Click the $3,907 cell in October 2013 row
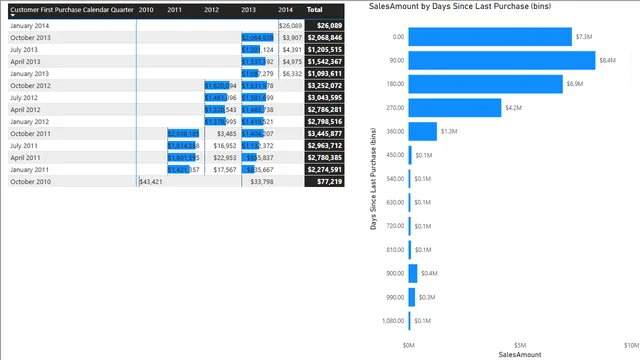This screenshot has height=360, width=640. click(x=292, y=38)
